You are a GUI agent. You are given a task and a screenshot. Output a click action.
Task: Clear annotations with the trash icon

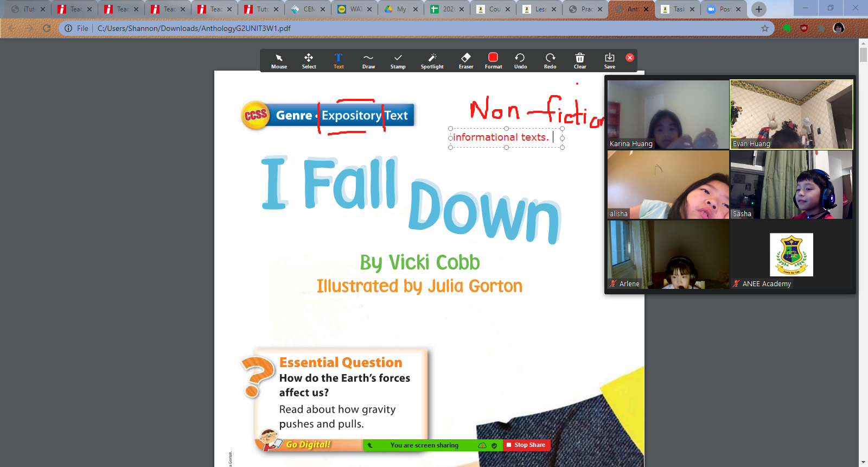[580, 61]
